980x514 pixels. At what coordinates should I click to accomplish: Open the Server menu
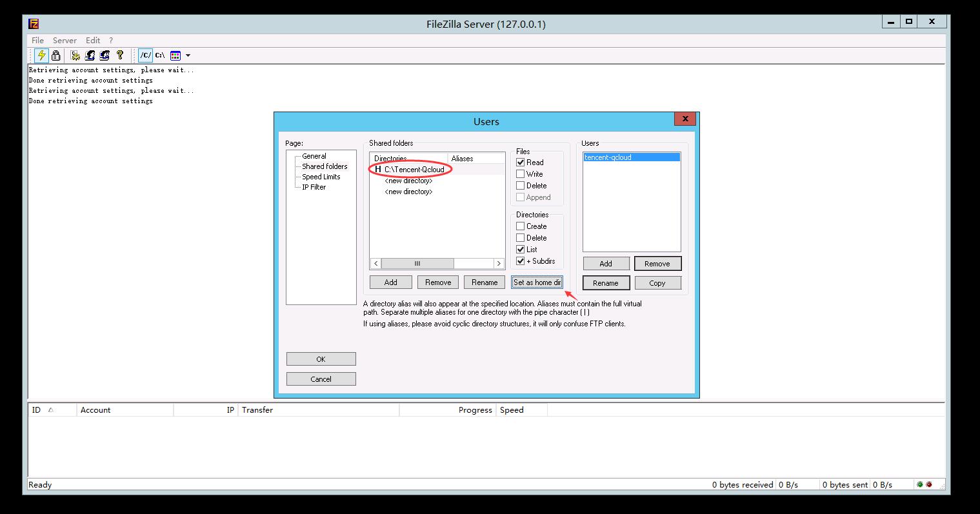65,40
